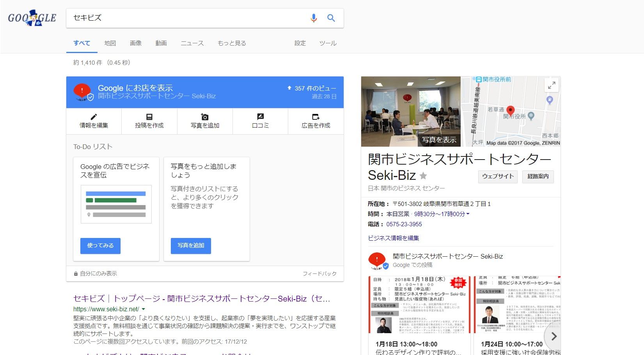
Task: Click the address 〒501-3802 岐阜県関市若草通 2 丁目 1
Action: click(442, 204)
